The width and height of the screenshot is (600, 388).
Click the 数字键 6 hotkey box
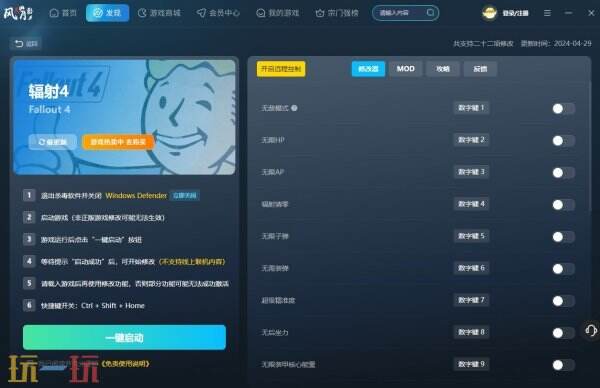(471, 268)
